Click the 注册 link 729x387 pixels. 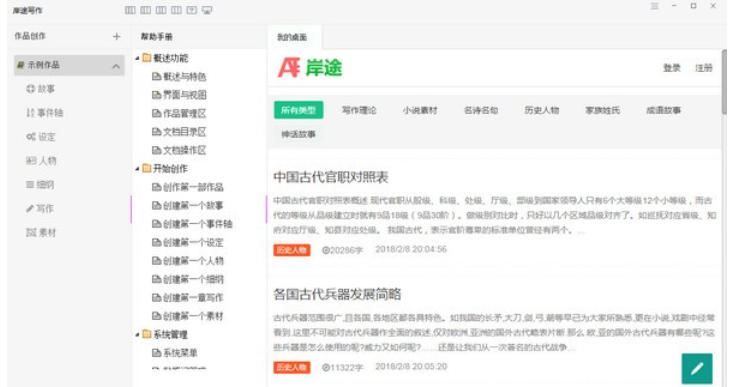703,68
